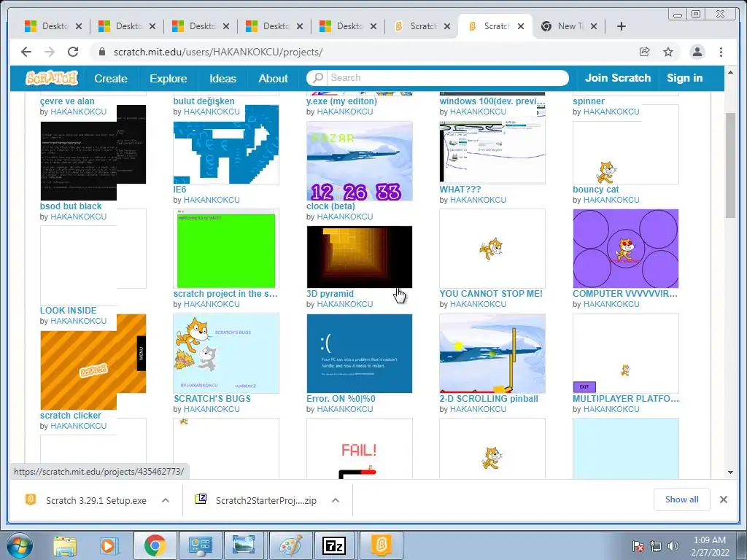Image resolution: width=747 pixels, height=560 pixels.
Task: Open the YOU CANNOT STOP ME! link
Action: (x=491, y=294)
